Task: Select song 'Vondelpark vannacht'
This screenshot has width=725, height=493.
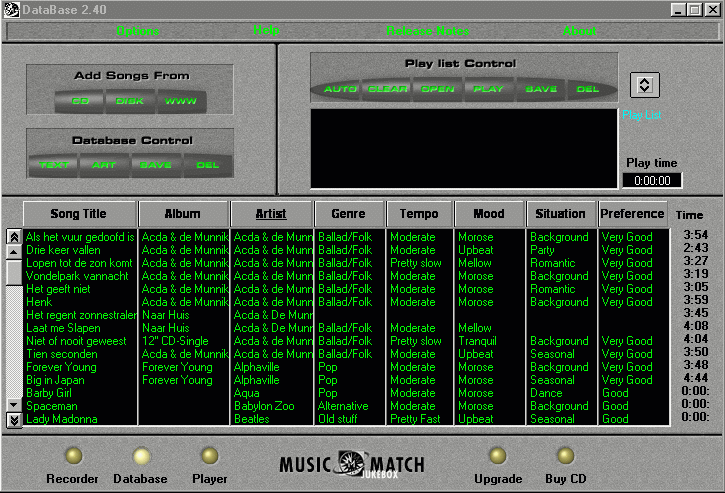Action: (x=77, y=276)
